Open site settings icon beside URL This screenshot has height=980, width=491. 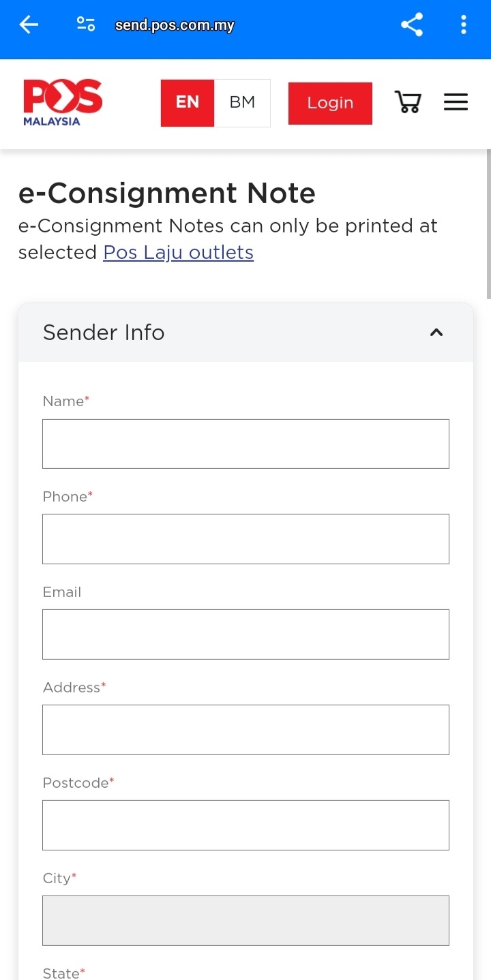click(x=86, y=25)
